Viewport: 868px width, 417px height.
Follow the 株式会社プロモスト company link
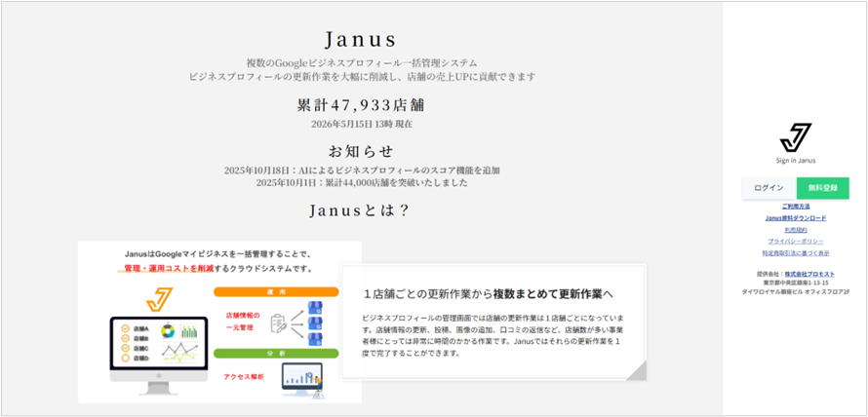(809, 274)
